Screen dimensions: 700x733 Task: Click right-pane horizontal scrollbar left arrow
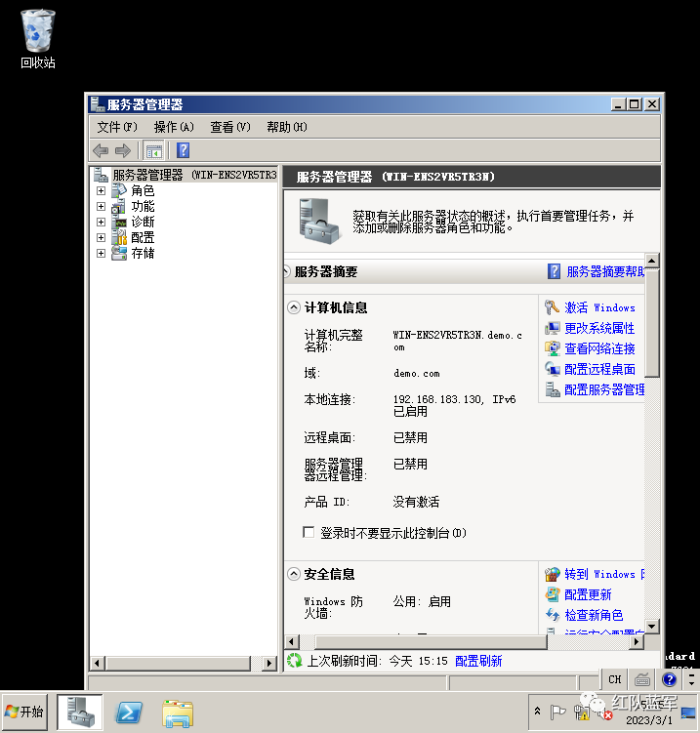(292, 642)
